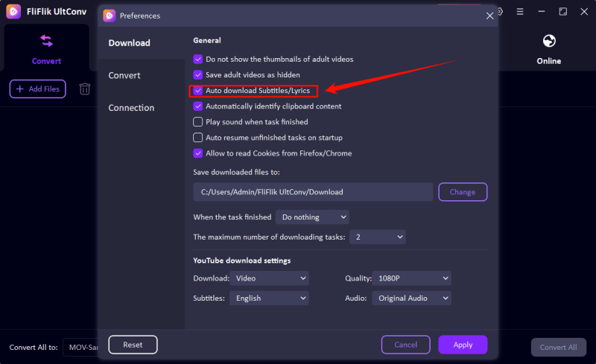Image resolution: width=596 pixels, height=364 pixels.
Task: Click the Preferences dialog logo icon
Action: 110,16
